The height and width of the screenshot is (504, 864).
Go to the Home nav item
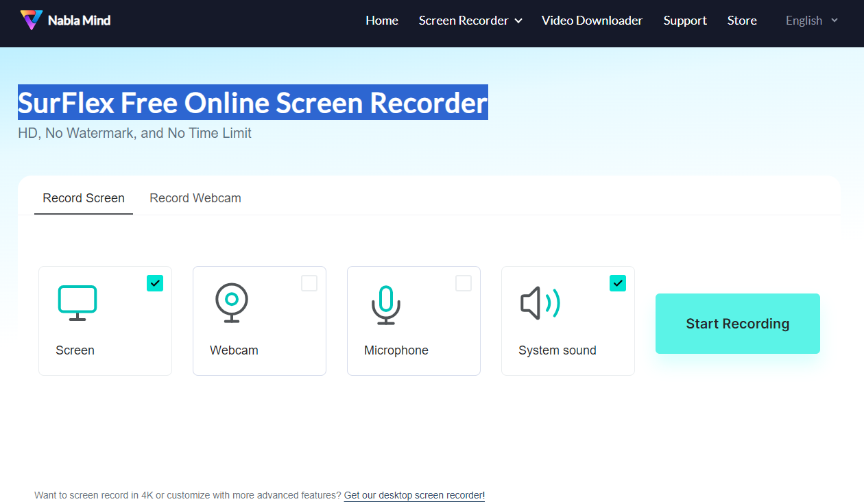(x=382, y=21)
